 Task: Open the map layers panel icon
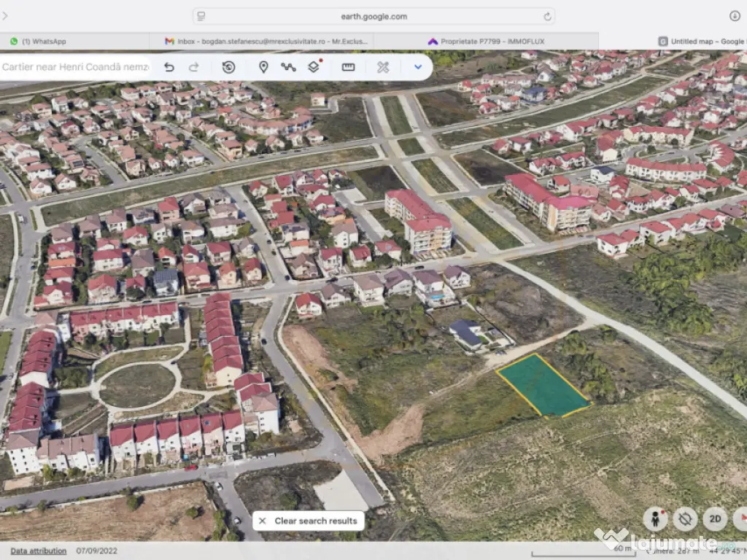click(x=314, y=67)
